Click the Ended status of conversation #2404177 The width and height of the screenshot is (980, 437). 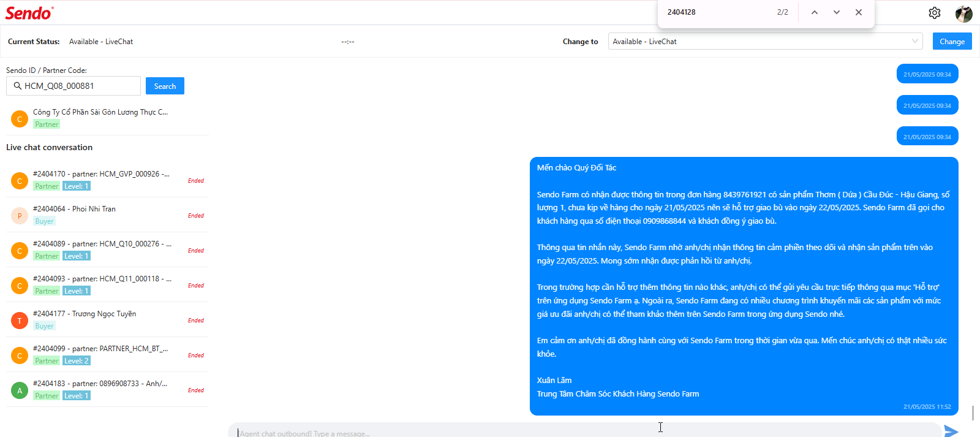pos(196,321)
